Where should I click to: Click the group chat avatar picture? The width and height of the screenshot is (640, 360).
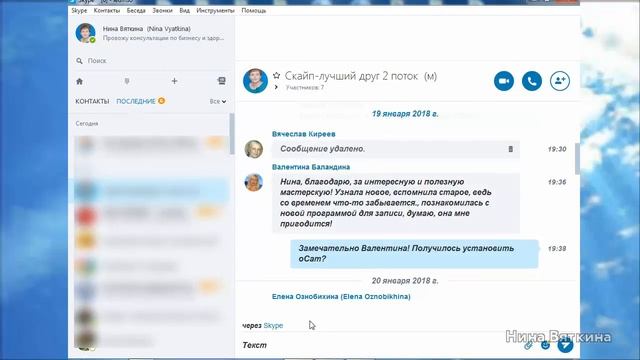click(255, 81)
